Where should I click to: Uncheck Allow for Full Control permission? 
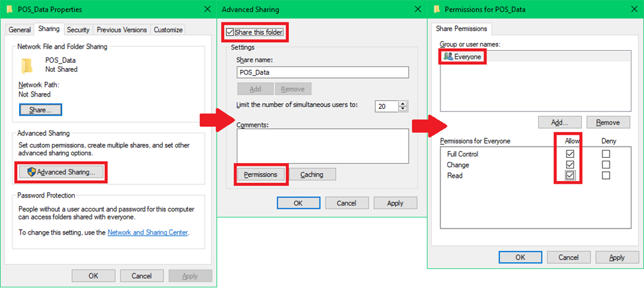[x=568, y=154]
